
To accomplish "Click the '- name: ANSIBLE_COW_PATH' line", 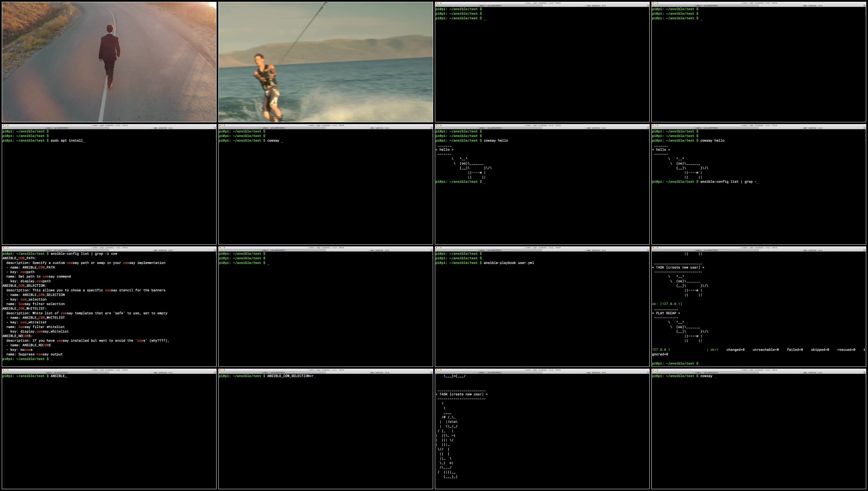I will tap(30, 267).
